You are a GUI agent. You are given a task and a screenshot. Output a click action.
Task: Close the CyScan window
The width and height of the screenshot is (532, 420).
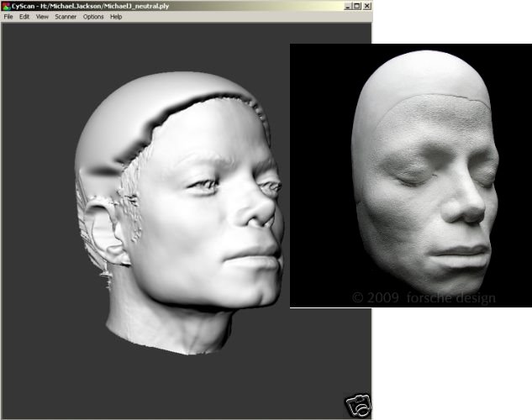[366, 6]
